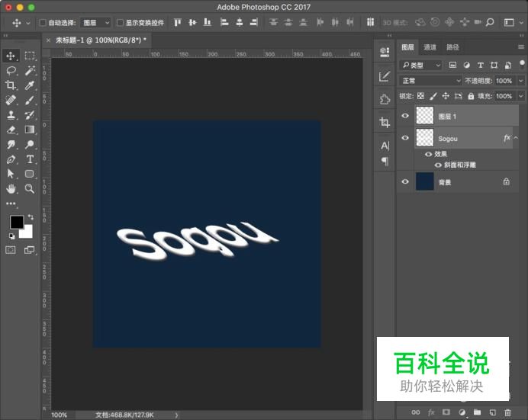Viewport: 528px width, 420px height.
Task: Select the Rectangular Marquee tool
Action: point(30,56)
